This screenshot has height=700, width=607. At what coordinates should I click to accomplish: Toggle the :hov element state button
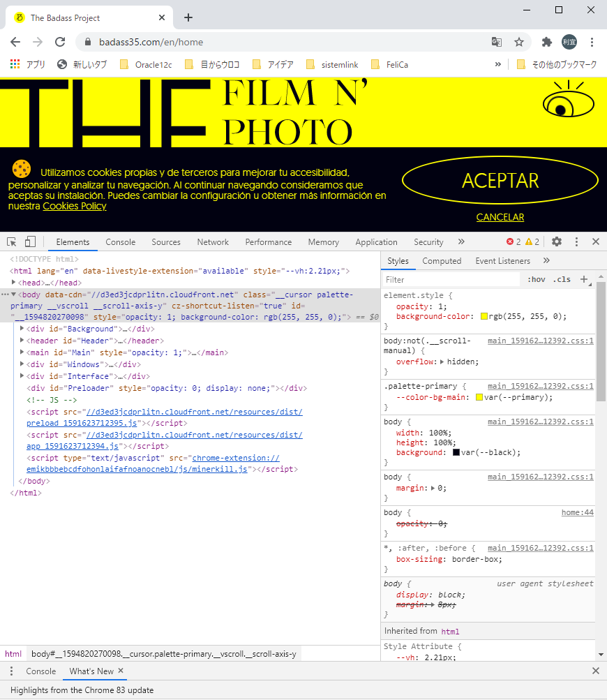click(x=537, y=279)
